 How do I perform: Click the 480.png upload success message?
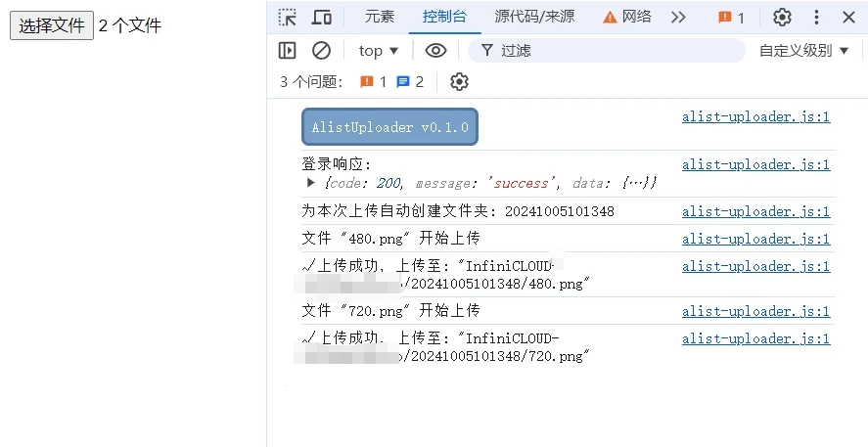pos(445,275)
